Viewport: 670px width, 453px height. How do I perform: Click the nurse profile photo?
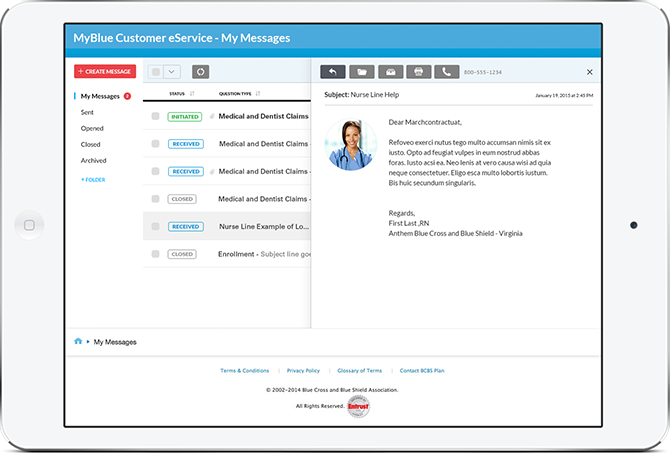click(x=351, y=144)
